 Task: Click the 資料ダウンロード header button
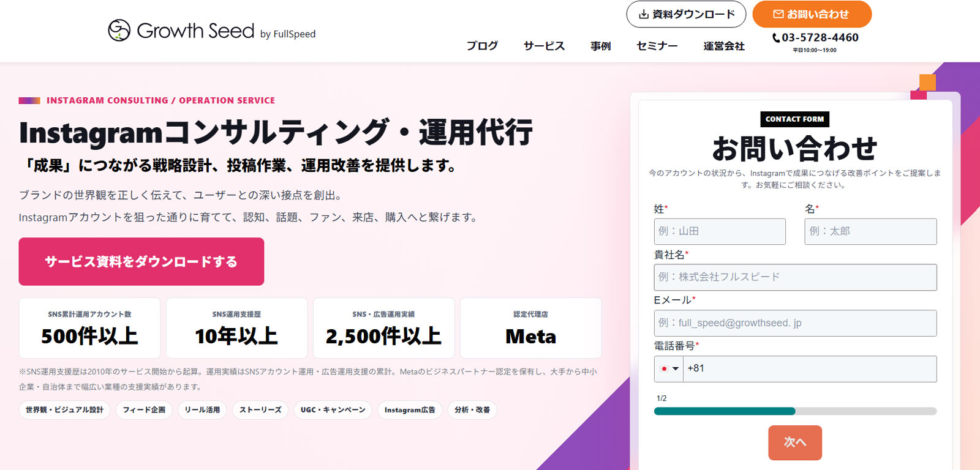tap(686, 14)
